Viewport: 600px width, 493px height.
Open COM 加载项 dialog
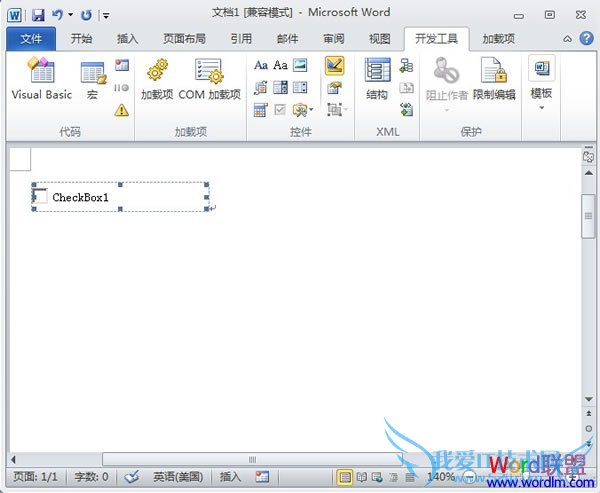[x=209, y=78]
